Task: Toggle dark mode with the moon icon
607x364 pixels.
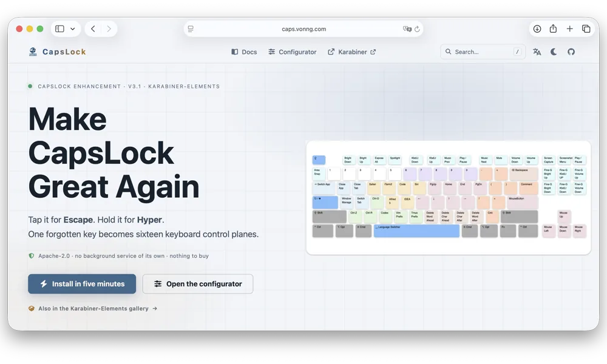Action: coord(554,52)
